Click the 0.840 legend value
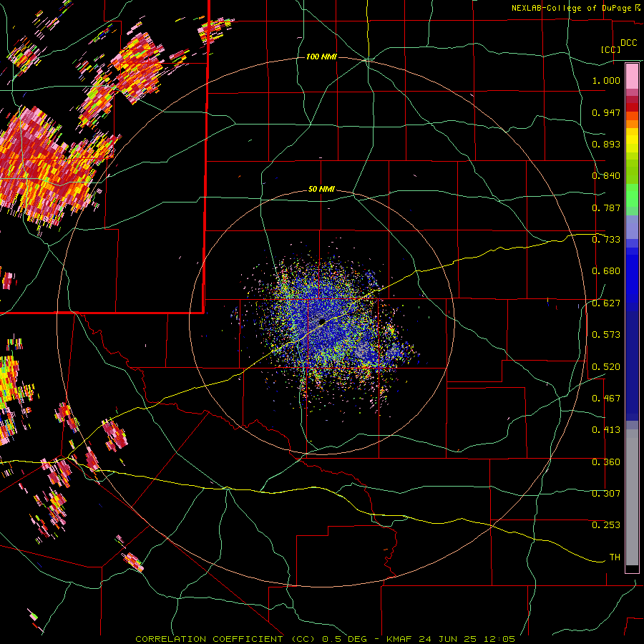The height and width of the screenshot is (644, 644). 606,176
